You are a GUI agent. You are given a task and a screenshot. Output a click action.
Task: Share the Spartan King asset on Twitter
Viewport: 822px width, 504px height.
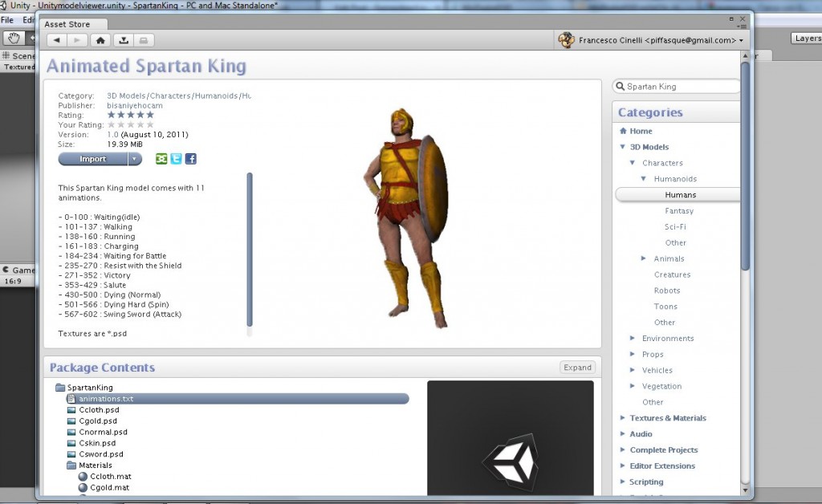click(x=177, y=158)
